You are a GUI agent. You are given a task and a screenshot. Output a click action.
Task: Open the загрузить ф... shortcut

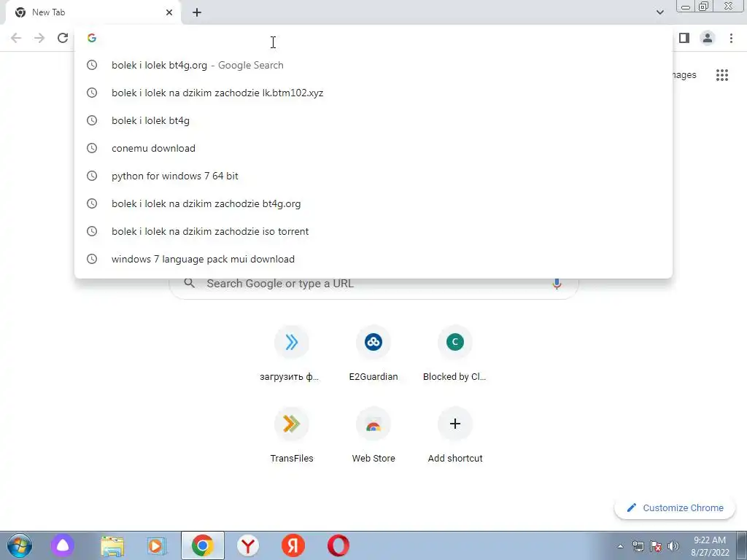point(291,354)
